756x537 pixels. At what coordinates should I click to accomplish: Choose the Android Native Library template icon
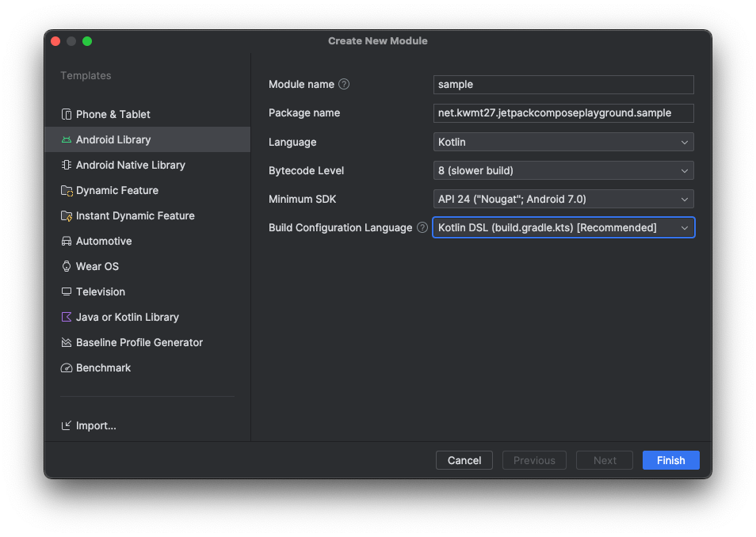[x=67, y=165]
